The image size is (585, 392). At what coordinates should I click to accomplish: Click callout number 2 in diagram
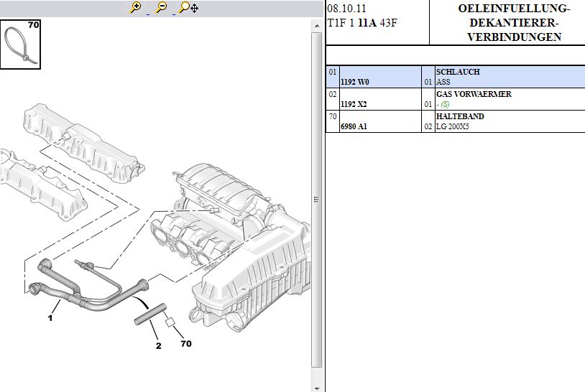tap(158, 345)
